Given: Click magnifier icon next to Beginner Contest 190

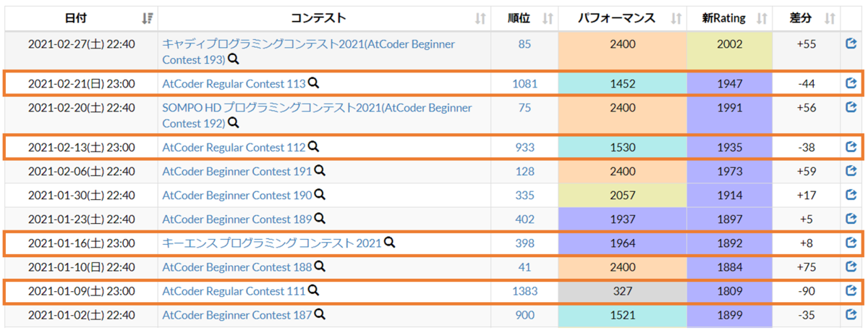Looking at the screenshot, I should 320,196.
